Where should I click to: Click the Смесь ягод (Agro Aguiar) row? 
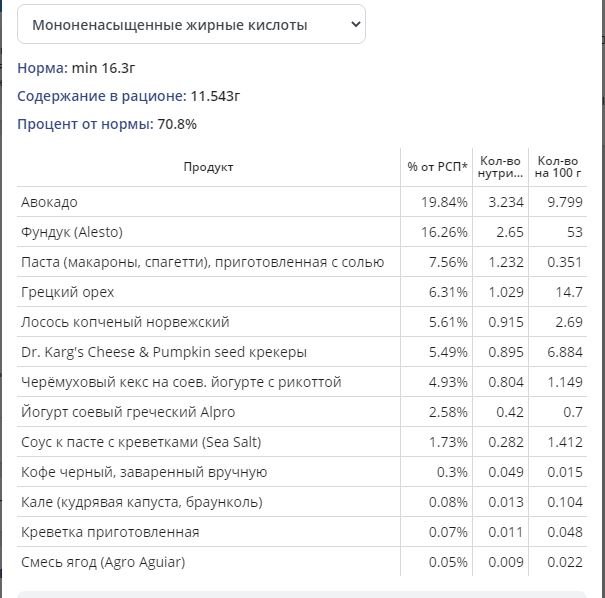pos(302,562)
